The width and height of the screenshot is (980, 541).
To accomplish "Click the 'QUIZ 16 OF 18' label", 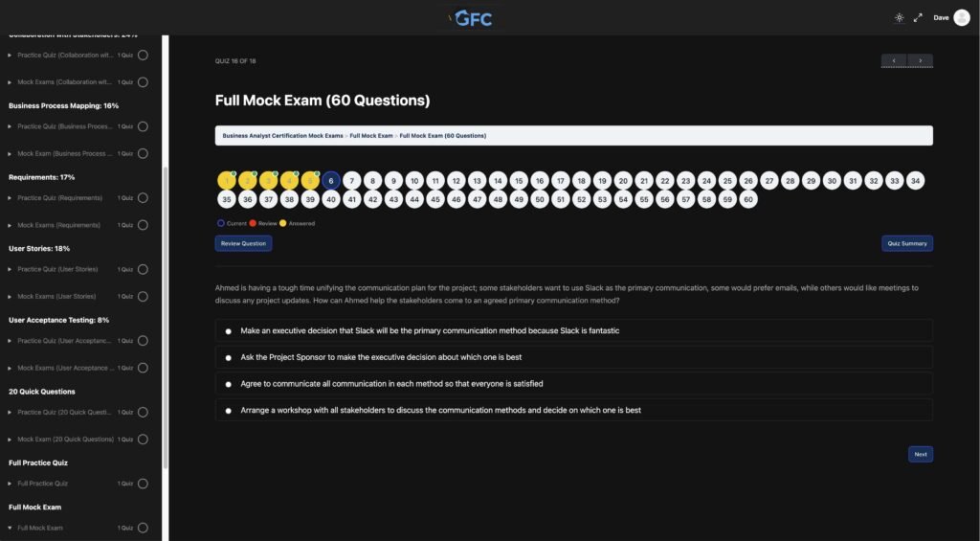I will pos(235,61).
